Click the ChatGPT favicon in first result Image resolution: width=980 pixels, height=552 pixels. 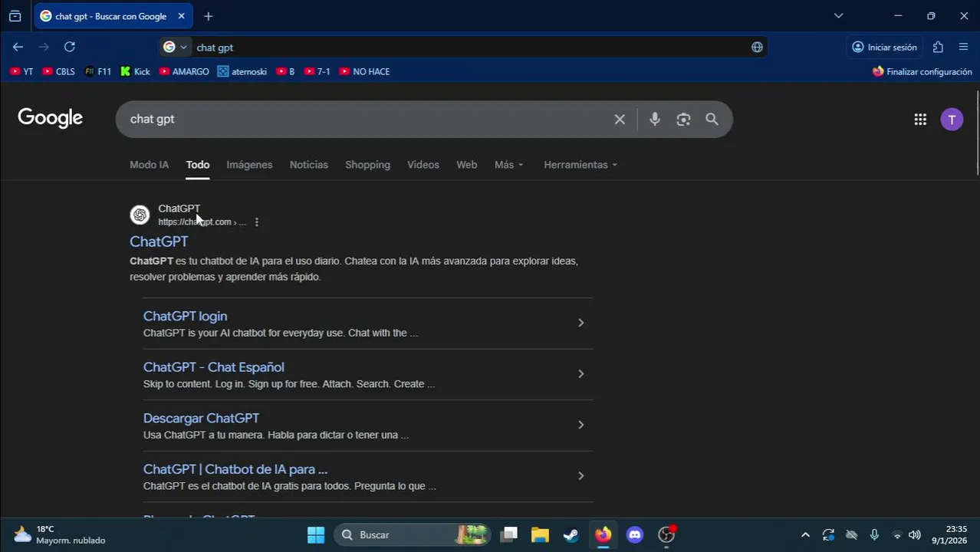coord(140,215)
